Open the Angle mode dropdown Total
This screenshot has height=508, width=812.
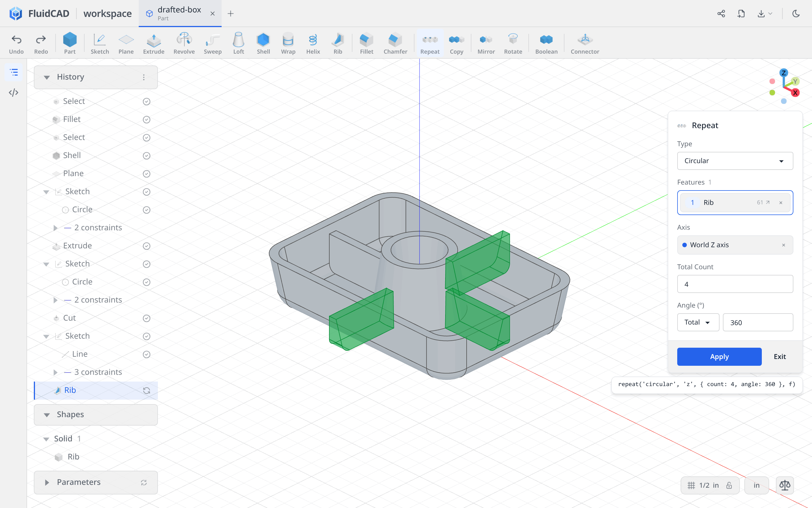(x=698, y=322)
